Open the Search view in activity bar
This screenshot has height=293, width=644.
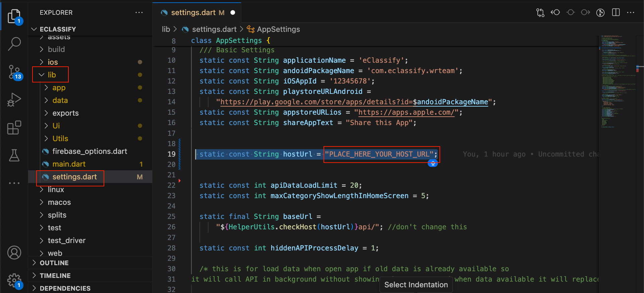[x=14, y=44]
